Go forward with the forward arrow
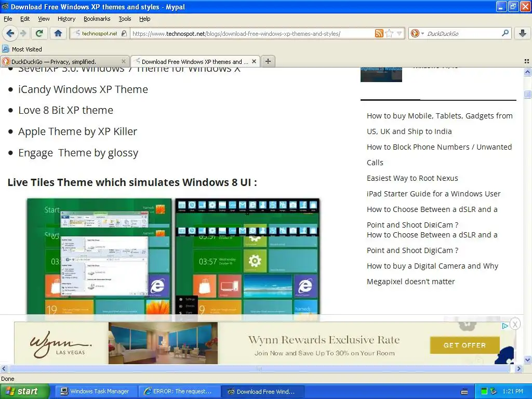The width and height of the screenshot is (532, 399). pyautogui.click(x=23, y=33)
